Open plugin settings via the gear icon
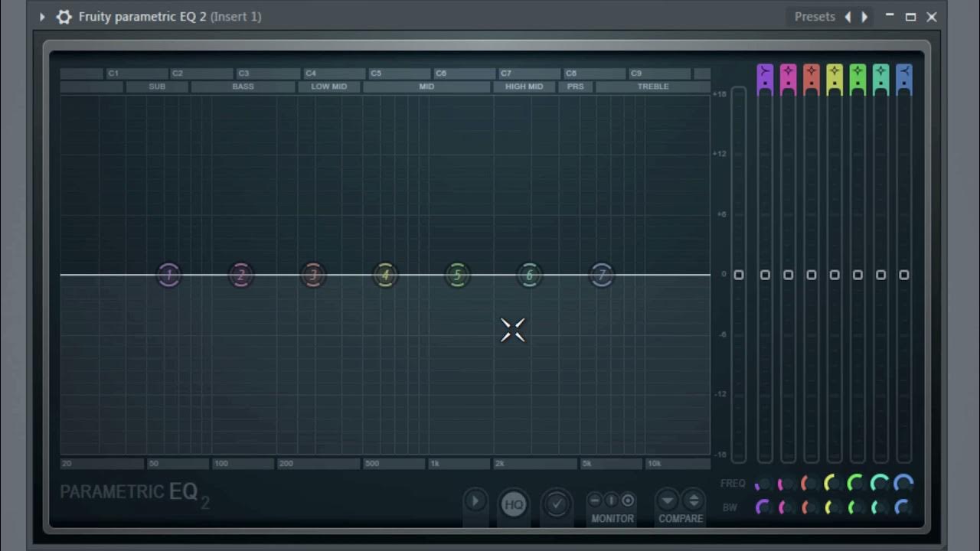This screenshot has height=551, width=980. click(64, 17)
